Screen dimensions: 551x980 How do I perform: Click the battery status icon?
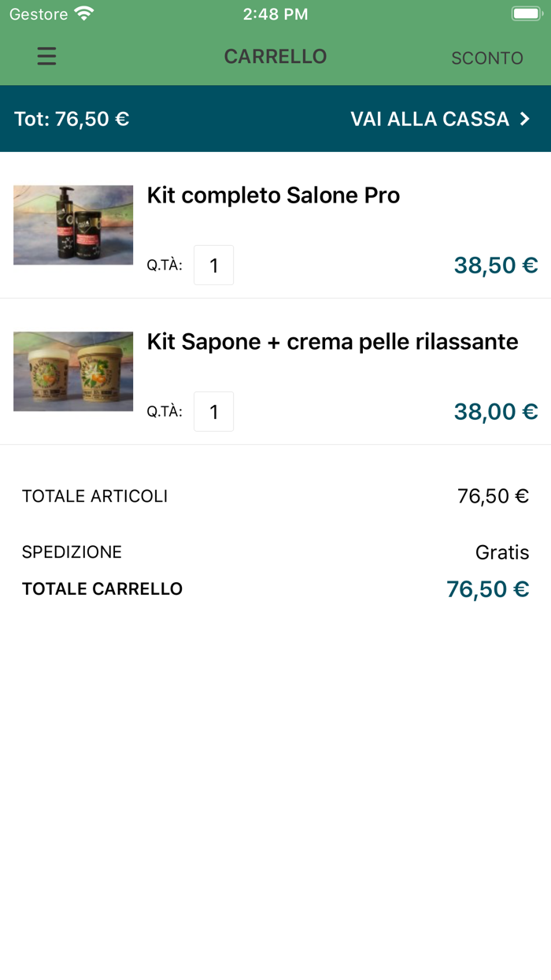click(x=525, y=14)
